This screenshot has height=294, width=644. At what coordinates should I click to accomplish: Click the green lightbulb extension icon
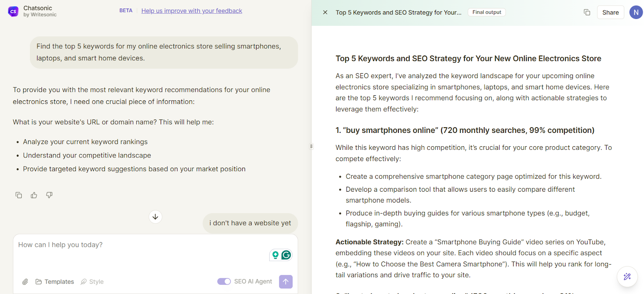pos(275,255)
